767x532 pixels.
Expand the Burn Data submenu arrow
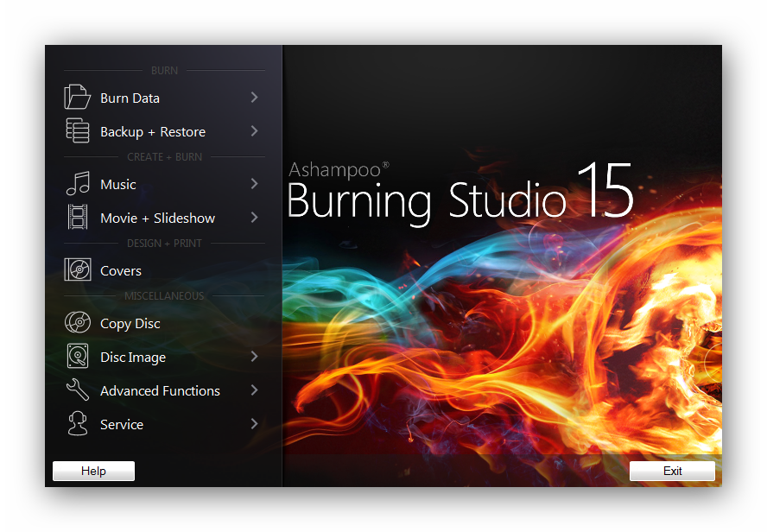point(254,98)
